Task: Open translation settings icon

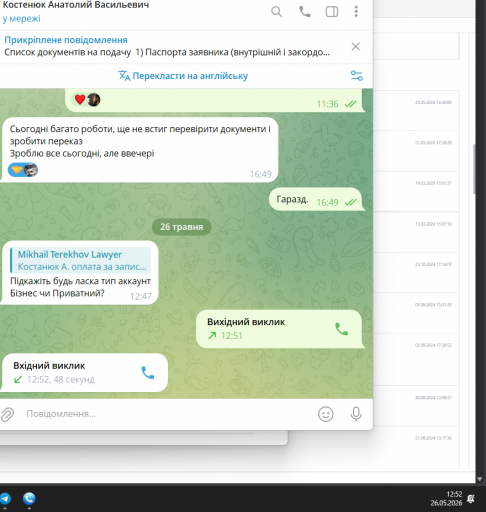Action: click(357, 76)
